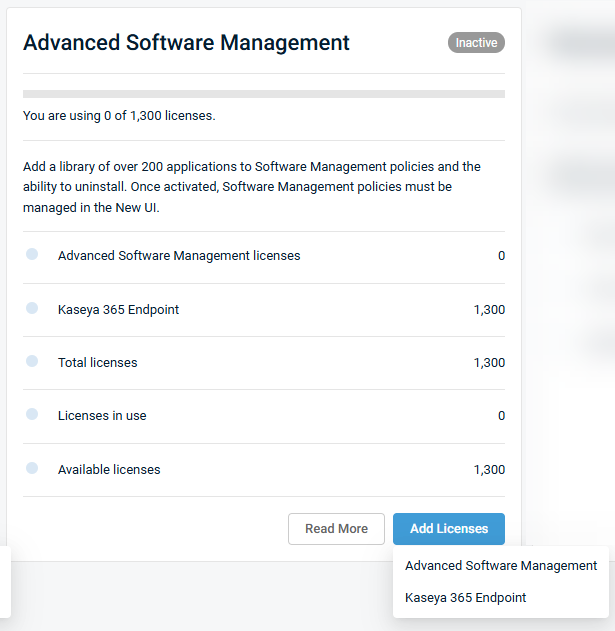Click the dot beside Advanced Software Management licenses
Screen dimensions: 615x631
[x=32, y=254]
